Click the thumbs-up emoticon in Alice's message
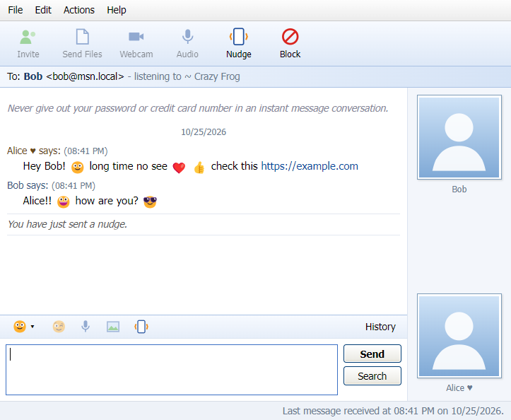Viewport: 511px width, 420px height. point(199,168)
